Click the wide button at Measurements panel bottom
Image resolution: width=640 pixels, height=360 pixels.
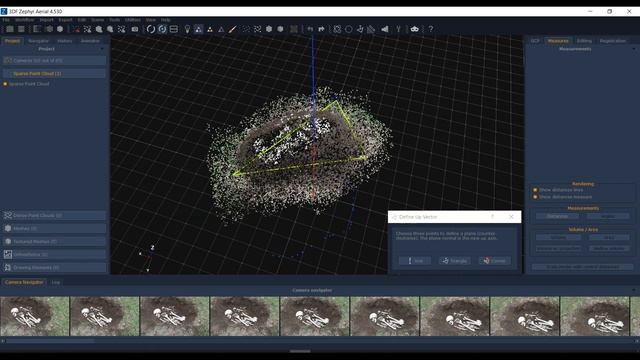click(582, 267)
